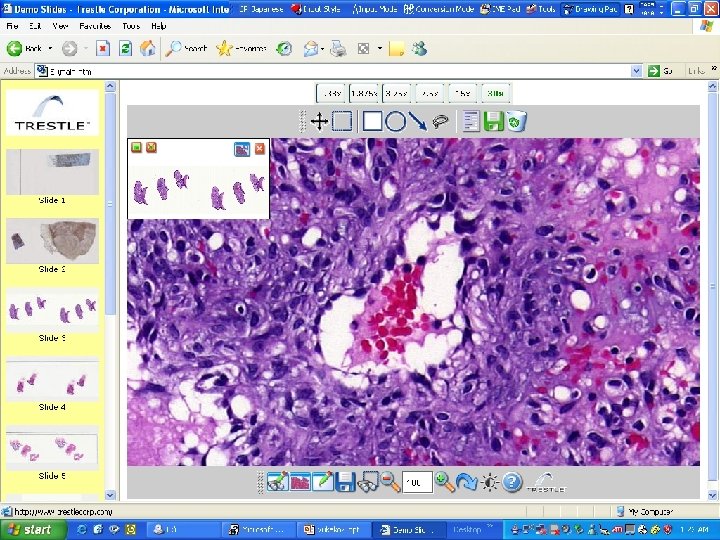
Task: Click the zoom percentage input field
Action: tap(417, 482)
